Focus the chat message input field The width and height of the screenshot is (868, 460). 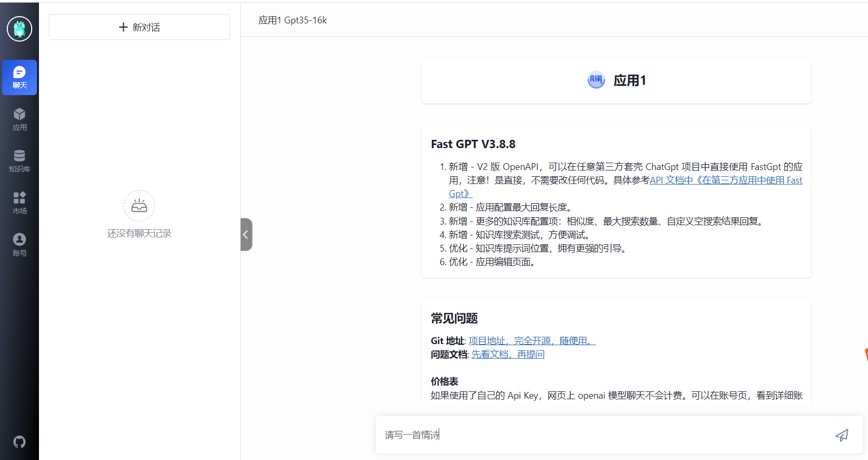(x=606, y=435)
